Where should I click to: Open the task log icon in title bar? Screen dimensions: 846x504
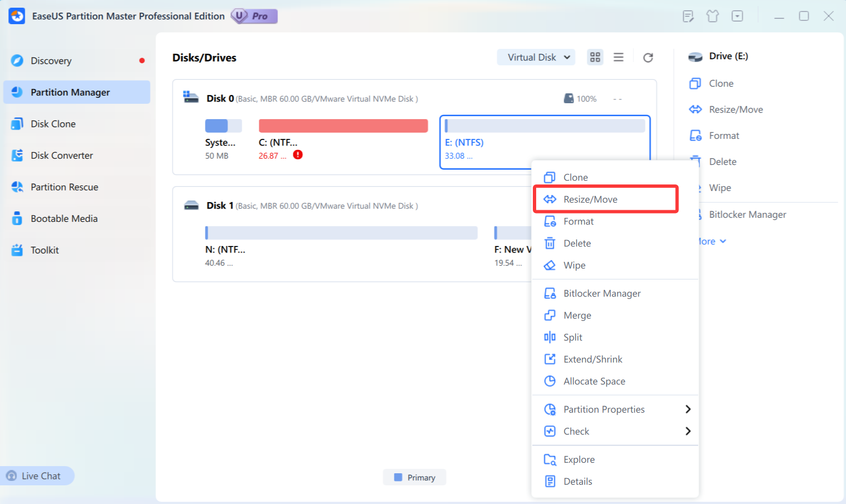coord(688,16)
